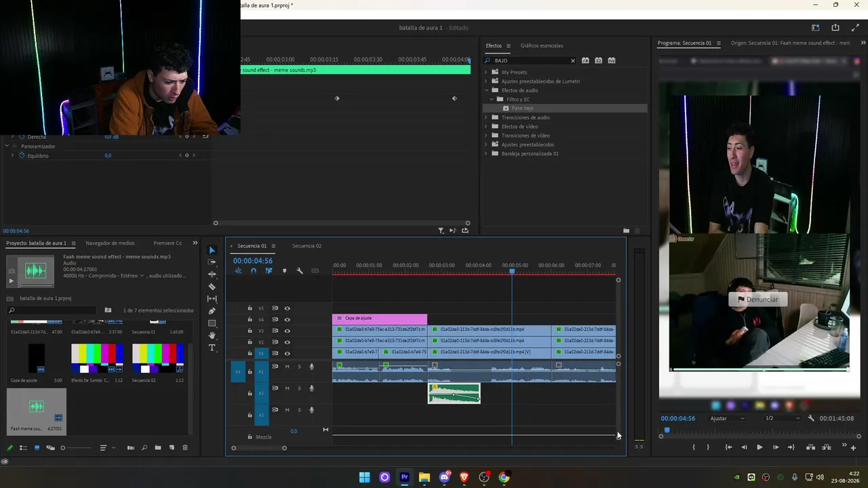Solo audio track A2
868x488 pixels.
click(x=299, y=388)
